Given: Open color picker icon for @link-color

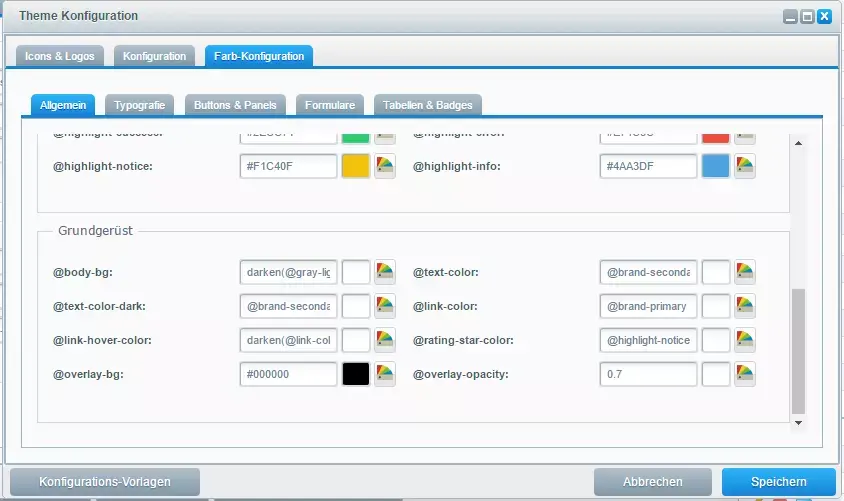Looking at the screenshot, I should (745, 306).
